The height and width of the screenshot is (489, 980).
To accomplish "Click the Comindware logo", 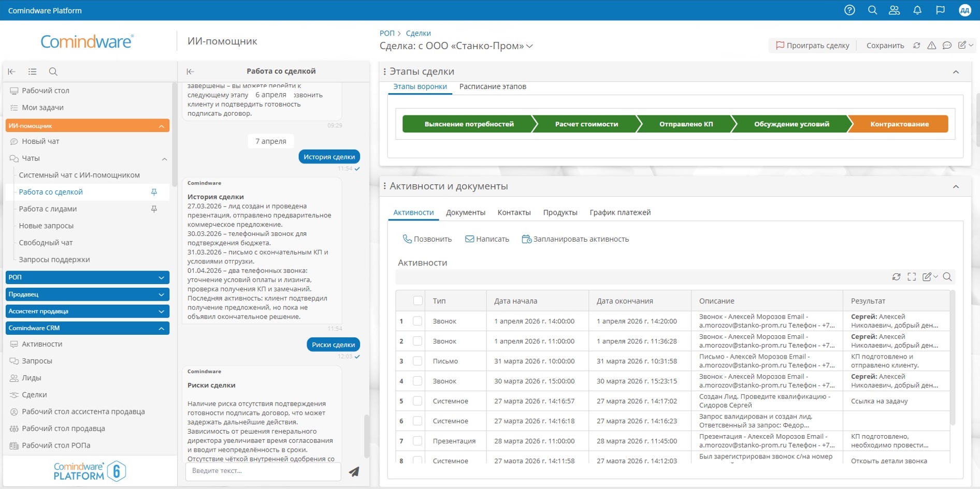I will [87, 41].
